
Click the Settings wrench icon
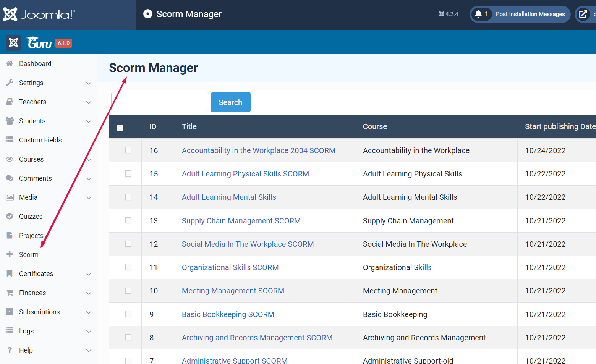10,83
